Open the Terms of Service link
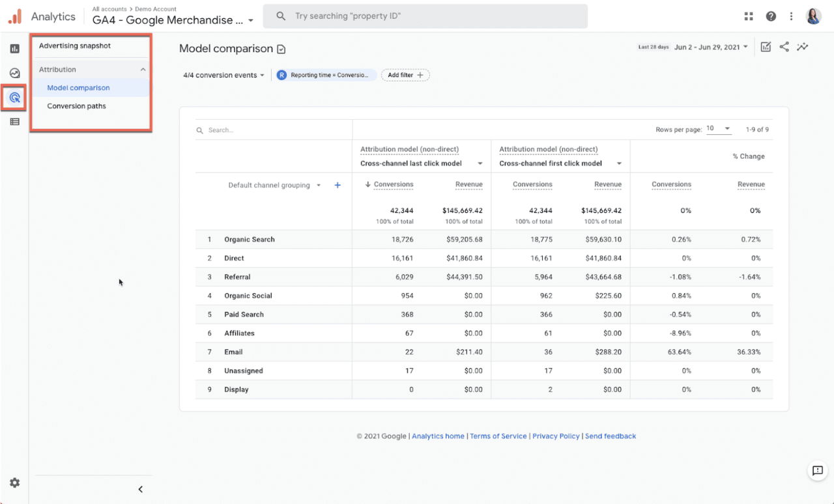This screenshot has width=834, height=504. point(498,436)
